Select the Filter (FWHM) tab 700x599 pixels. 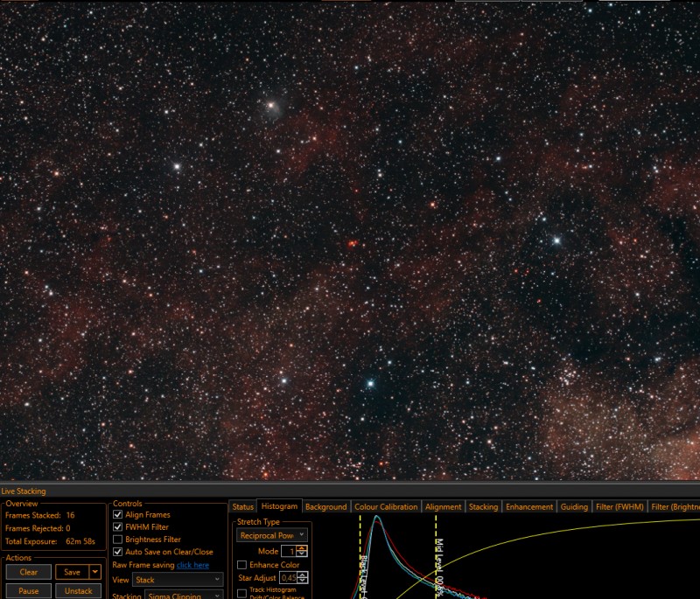(x=619, y=506)
